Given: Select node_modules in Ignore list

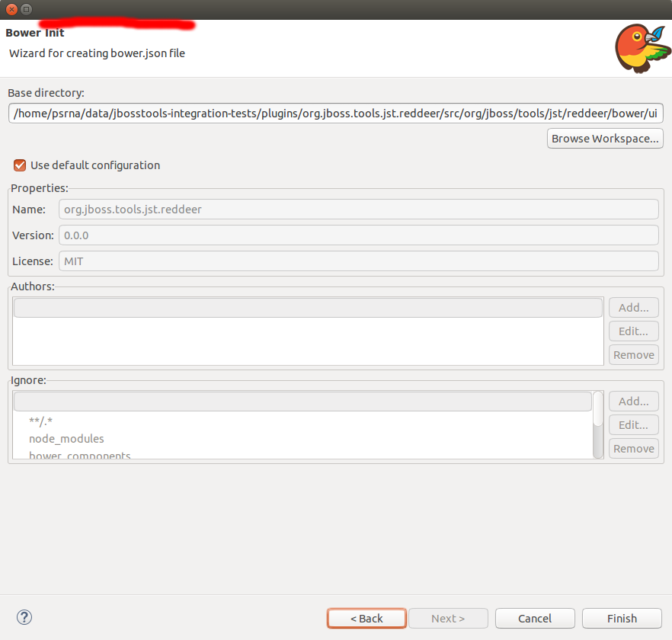Looking at the screenshot, I should [66, 439].
